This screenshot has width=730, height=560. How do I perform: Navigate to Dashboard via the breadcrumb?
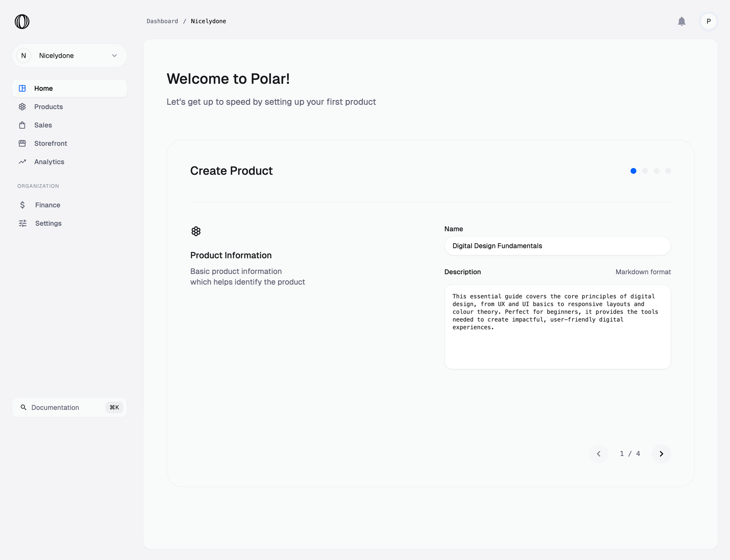click(162, 21)
